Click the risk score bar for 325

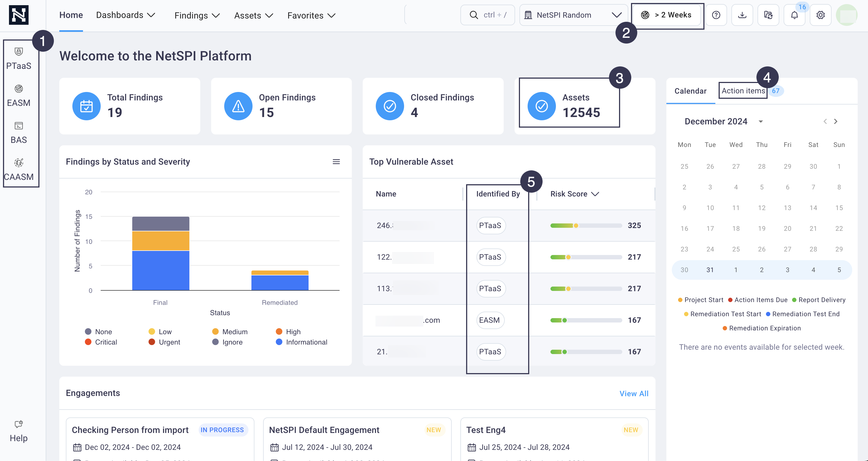[586, 225]
